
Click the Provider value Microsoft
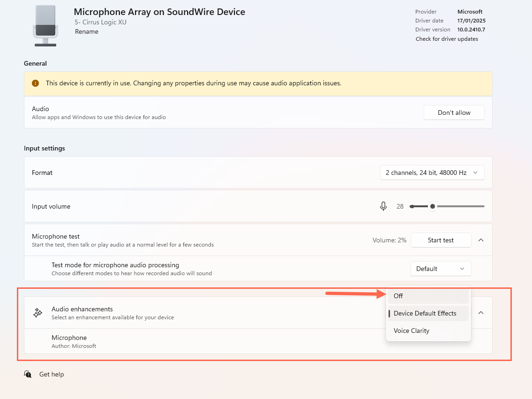click(x=470, y=12)
